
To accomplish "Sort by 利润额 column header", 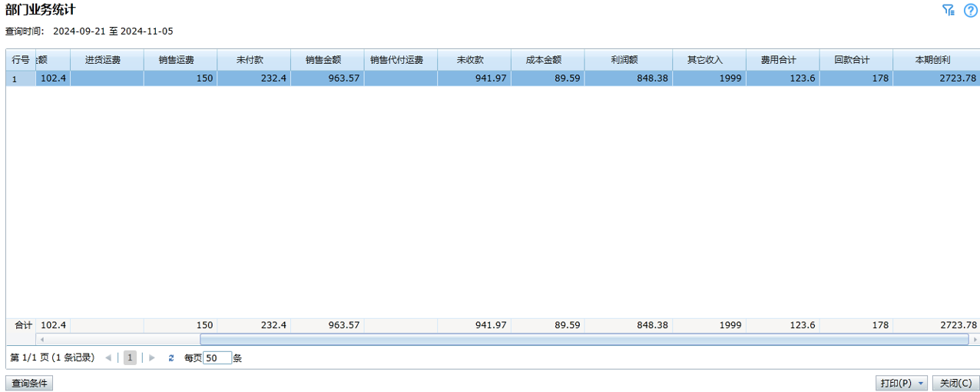I will point(628,60).
